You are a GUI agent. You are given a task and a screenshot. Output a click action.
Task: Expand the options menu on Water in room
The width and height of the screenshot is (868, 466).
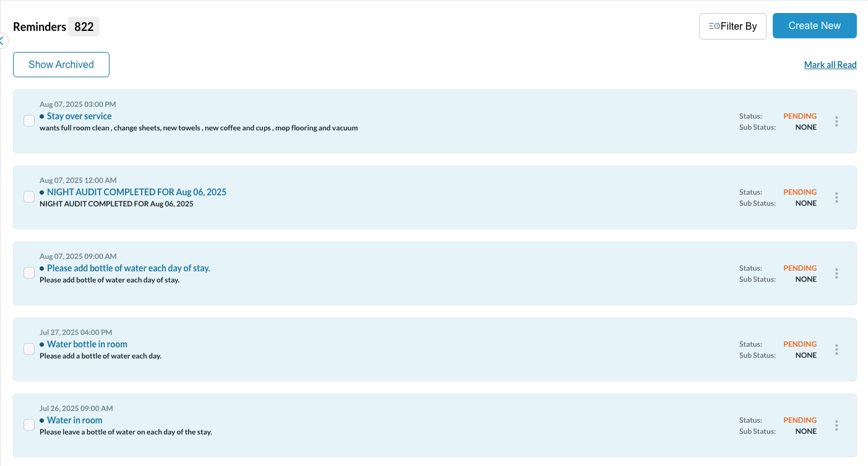click(836, 425)
